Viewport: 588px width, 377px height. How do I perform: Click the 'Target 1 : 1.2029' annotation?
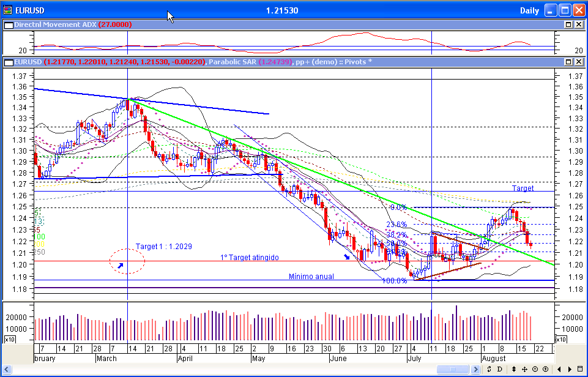click(163, 246)
